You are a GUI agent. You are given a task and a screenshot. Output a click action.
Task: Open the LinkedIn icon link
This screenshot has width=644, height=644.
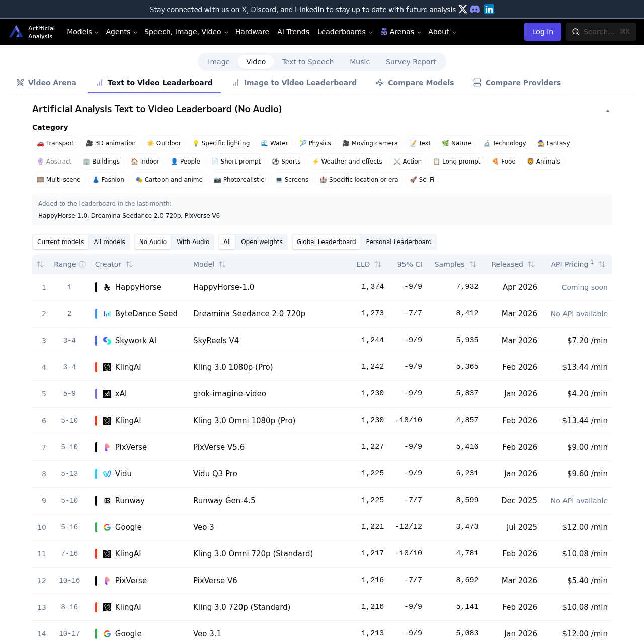(488, 9)
